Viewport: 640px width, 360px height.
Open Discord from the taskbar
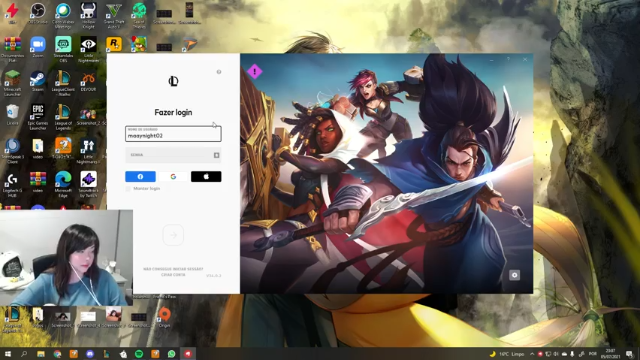tap(90, 354)
